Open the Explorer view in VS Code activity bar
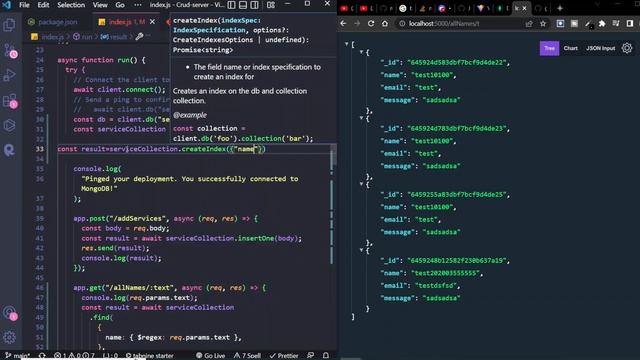This screenshot has height=360, width=640. pyautogui.click(x=9, y=25)
